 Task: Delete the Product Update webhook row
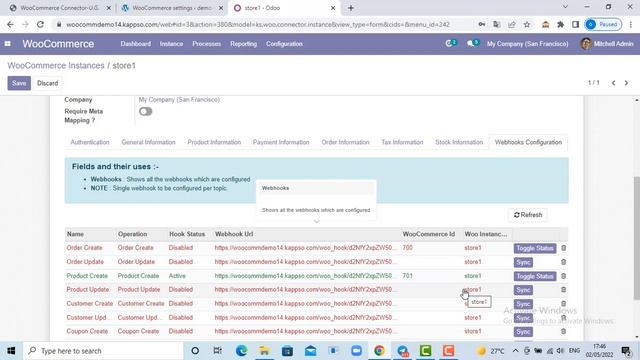[563, 290]
